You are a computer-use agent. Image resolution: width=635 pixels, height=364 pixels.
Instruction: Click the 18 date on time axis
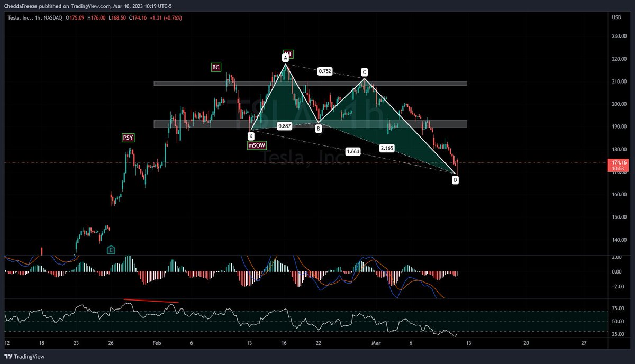42,343
